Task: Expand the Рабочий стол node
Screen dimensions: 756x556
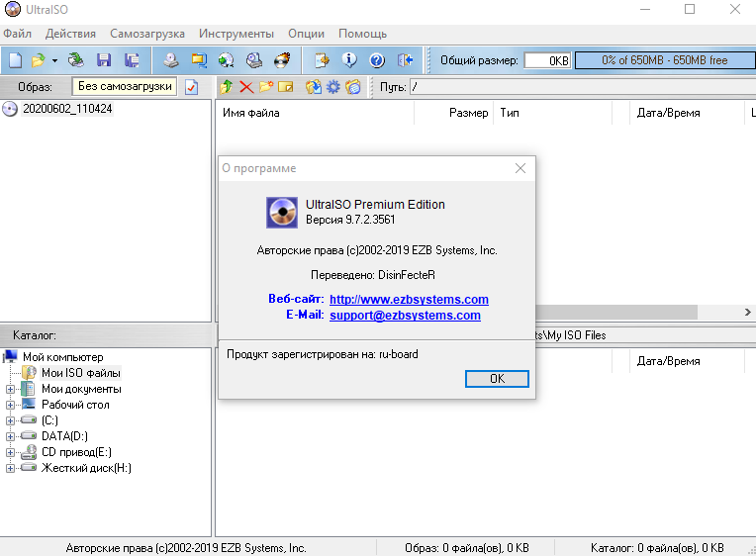Action: [10, 405]
